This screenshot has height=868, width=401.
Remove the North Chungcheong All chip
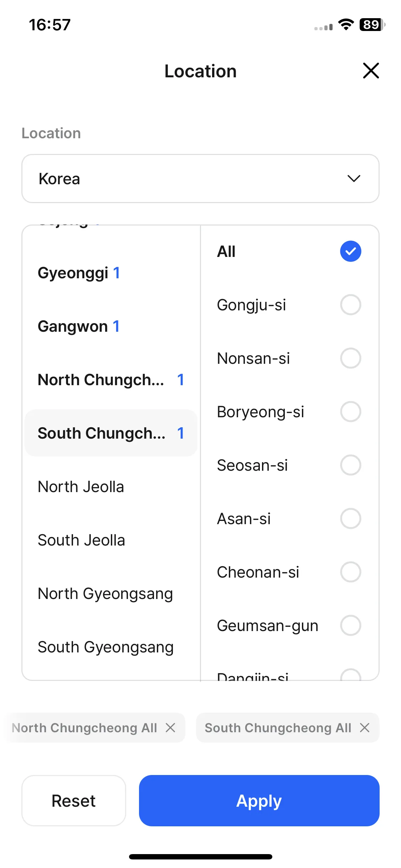click(171, 728)
